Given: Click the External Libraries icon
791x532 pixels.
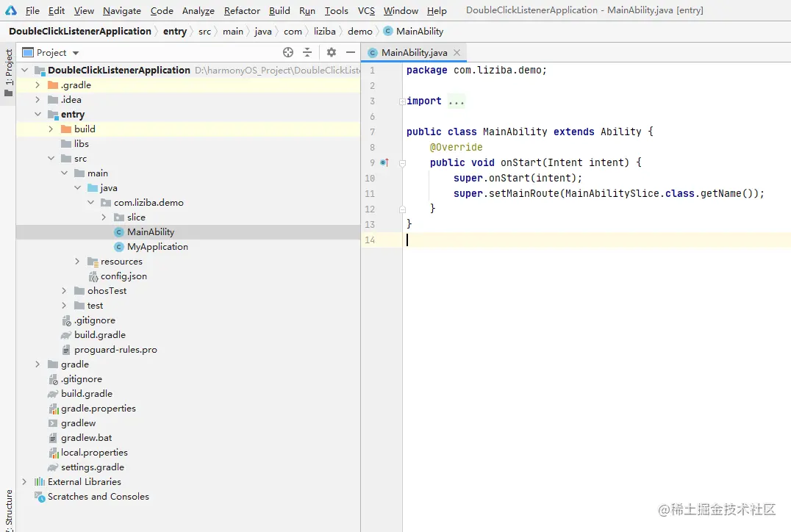Looking at the screenshot, I should 40,482.
